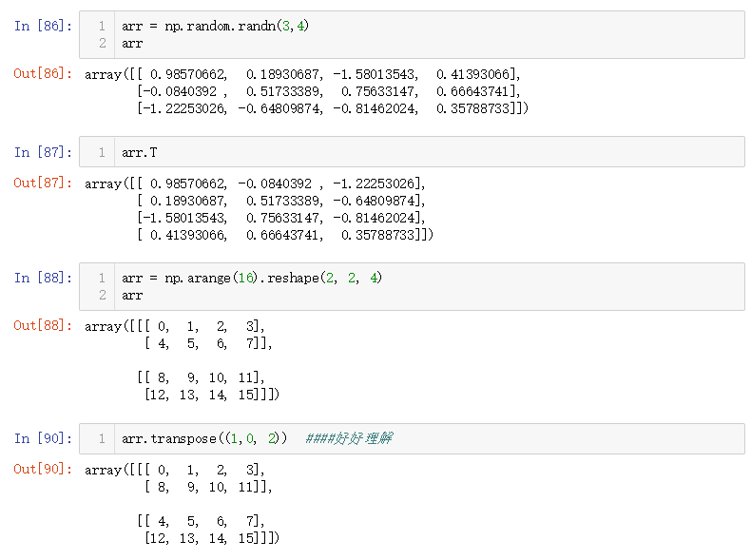The image size is (751, 560).
Task: Focus the arr.T code cell
Action: (x=428, y=152)
